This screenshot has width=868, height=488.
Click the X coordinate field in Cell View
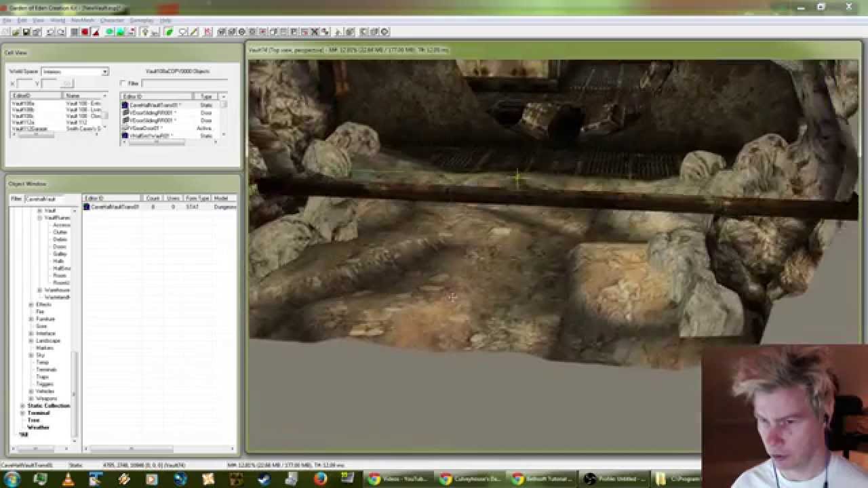(24, 83)
